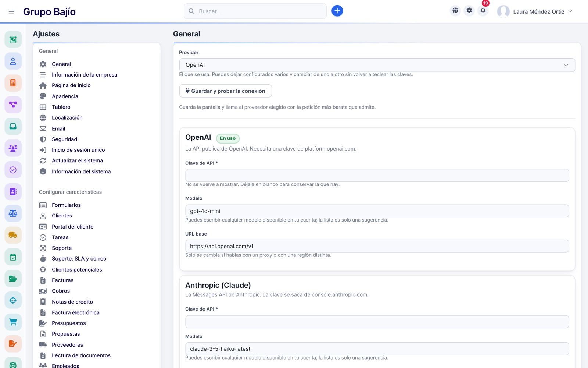The height and width of the screenshot is (368, 588).
Task: Open Soporte: SLA y correo settings
Action: pyautogui.click(x=79, y=259)
